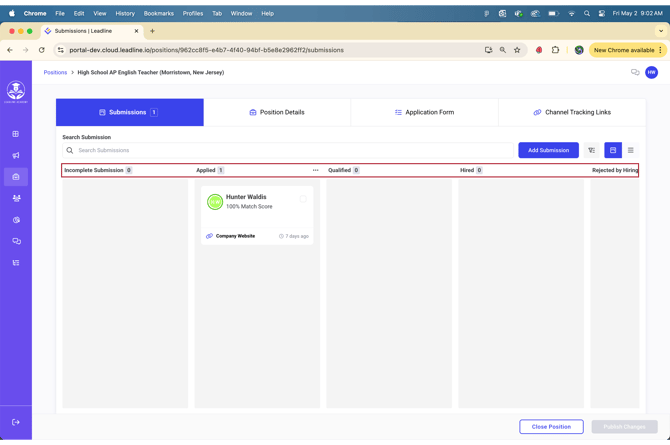Open the Applied column three-dots menu
This screenshot has height=445, width=670.
pos(315,170)
